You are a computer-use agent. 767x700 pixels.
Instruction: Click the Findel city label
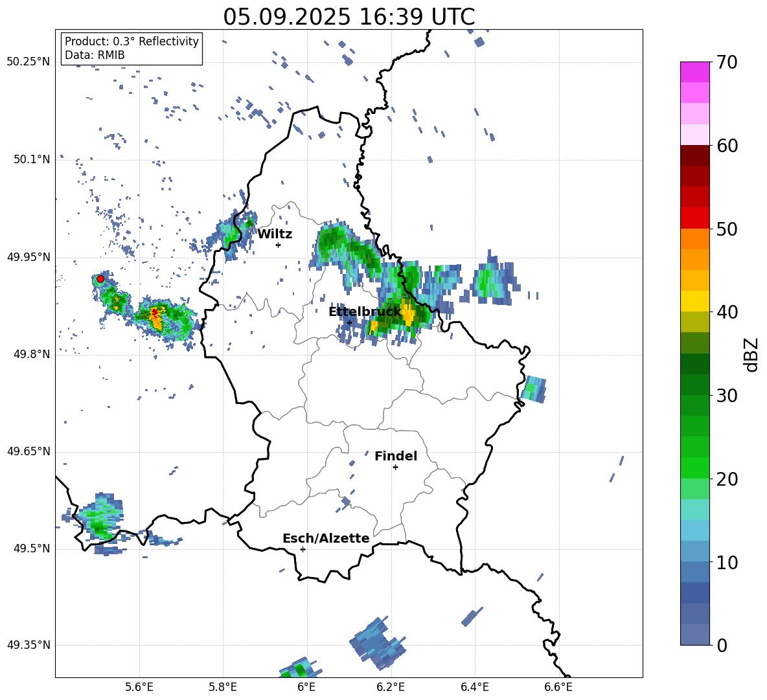click(x=396, y=456)
